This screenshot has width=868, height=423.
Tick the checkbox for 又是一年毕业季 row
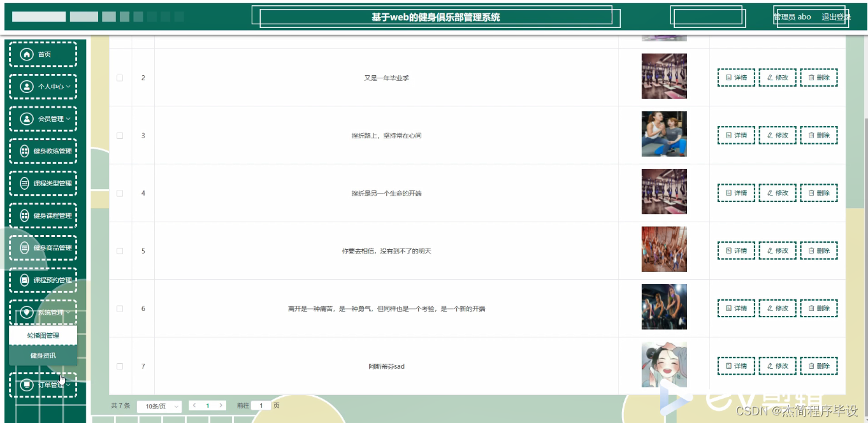tap(119, 77)
